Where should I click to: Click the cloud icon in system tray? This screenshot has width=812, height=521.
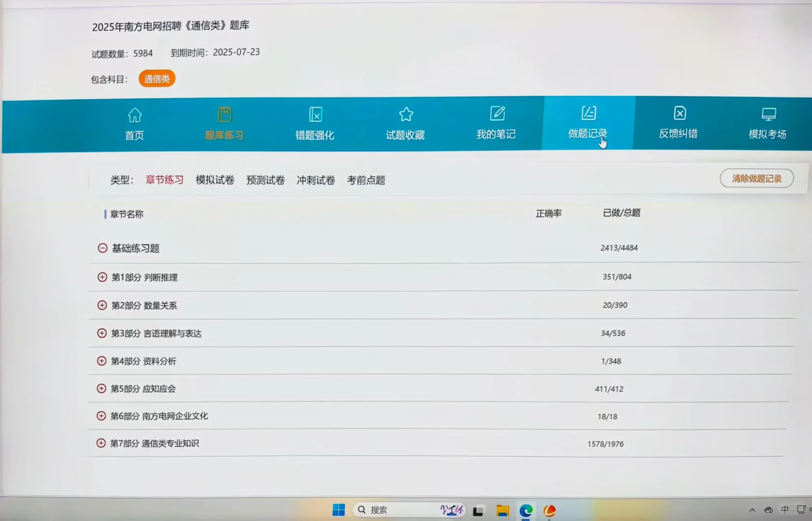click(x=769, y=509)
